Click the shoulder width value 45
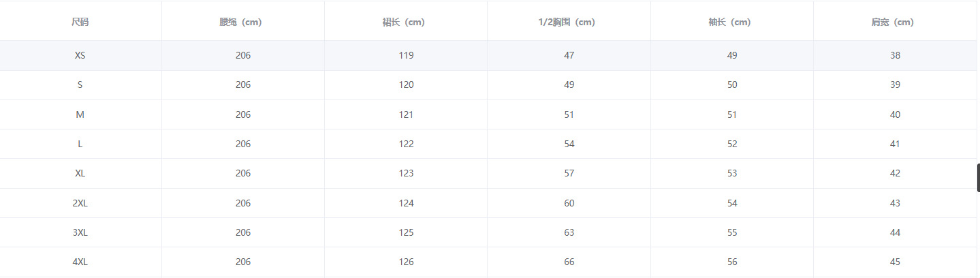Image resolution: width=980 pixels, height=278 pixels. click(895, 262)
